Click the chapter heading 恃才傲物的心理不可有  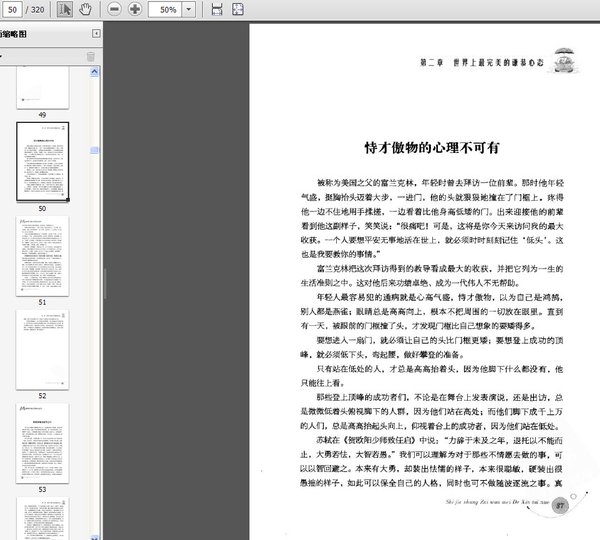pyautogui.click(x=432, y=148)
